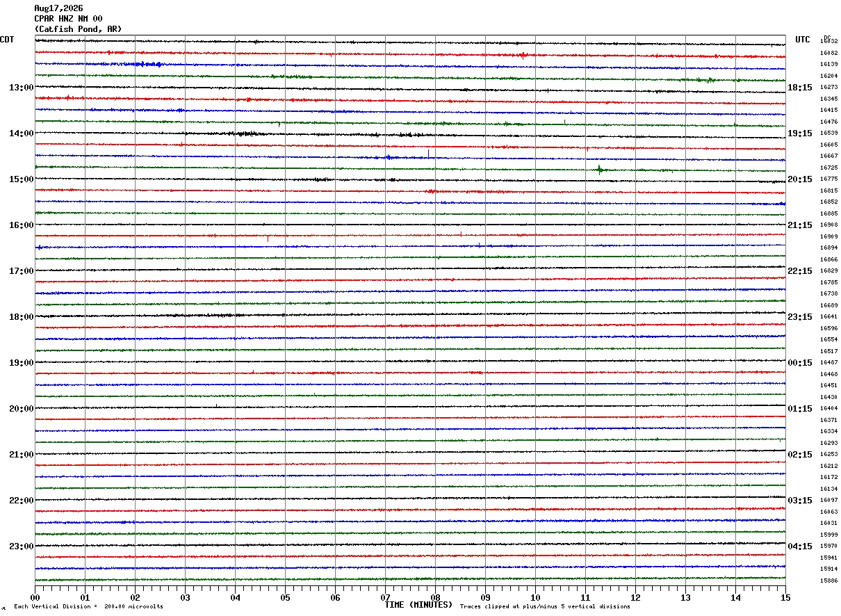Click the CDT timezone header
The image size is (841, 616).
(x=7, y=40)
